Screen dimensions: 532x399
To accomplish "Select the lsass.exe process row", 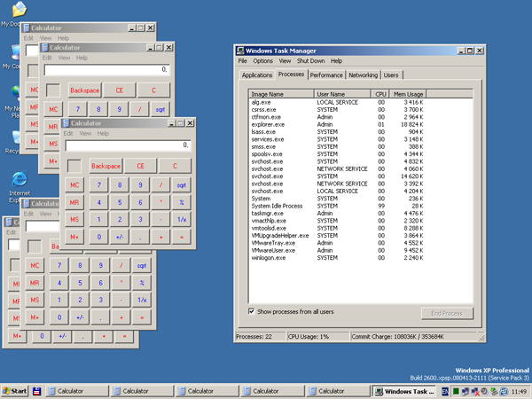I will [338, 132].
